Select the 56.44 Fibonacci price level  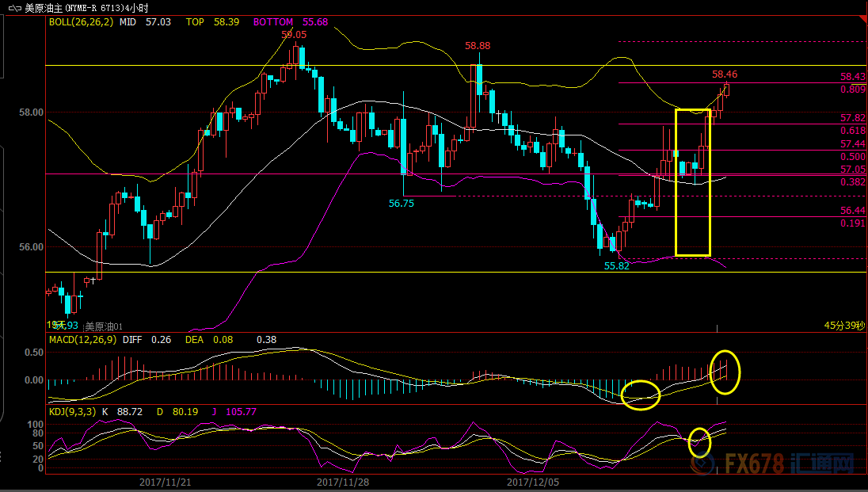click(x=853, y=211)
